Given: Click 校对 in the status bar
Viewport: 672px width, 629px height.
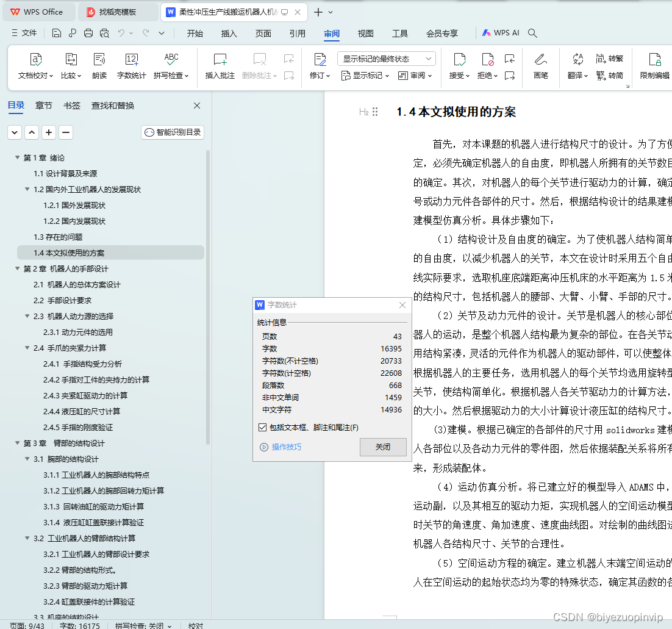Looking at the screenshot, I should click(x=195, y=625).
